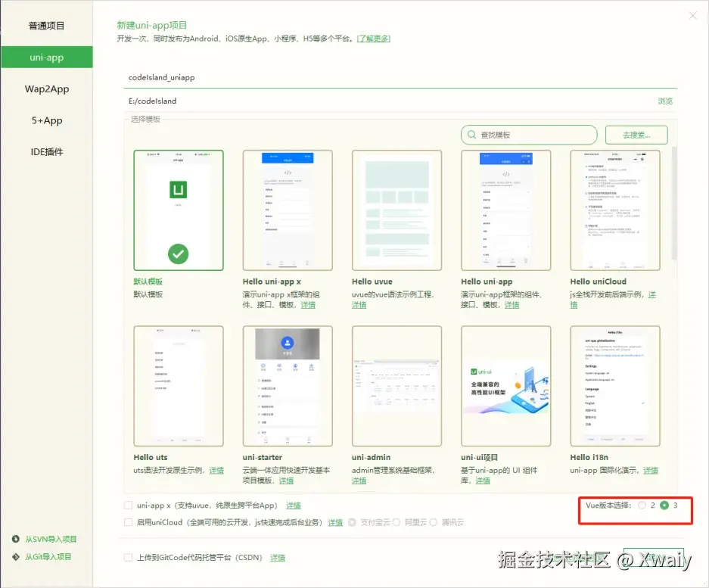Open the 5+App project tab
The height and width of the screenshot is (588, 709).
45,120
